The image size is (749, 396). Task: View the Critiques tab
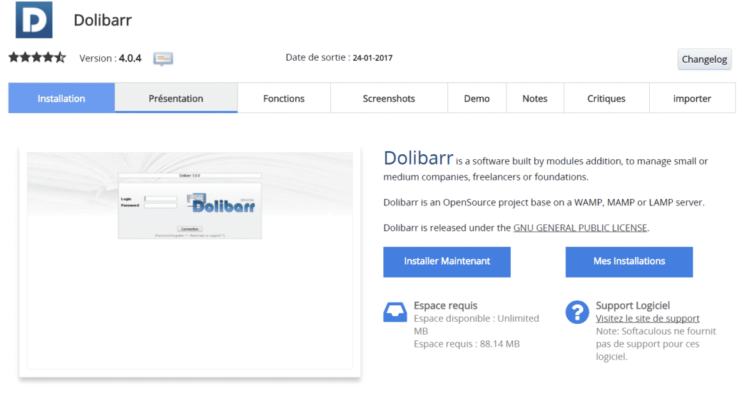606,98
